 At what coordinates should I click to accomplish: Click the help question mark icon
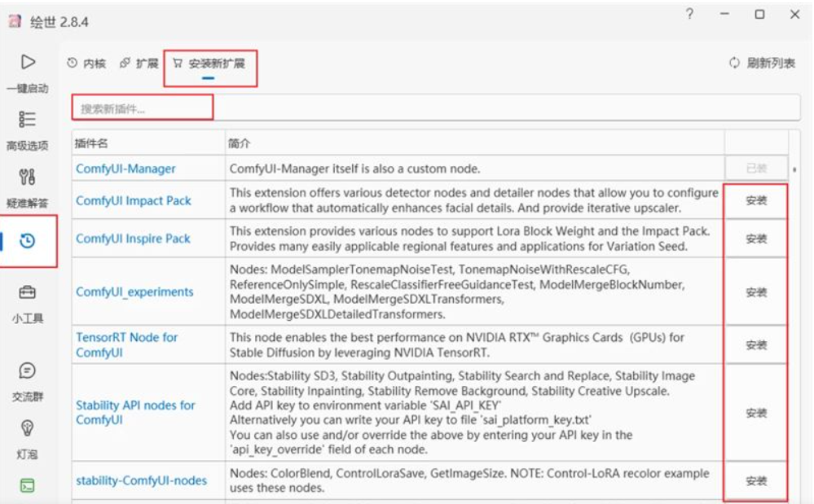[689, 14]
